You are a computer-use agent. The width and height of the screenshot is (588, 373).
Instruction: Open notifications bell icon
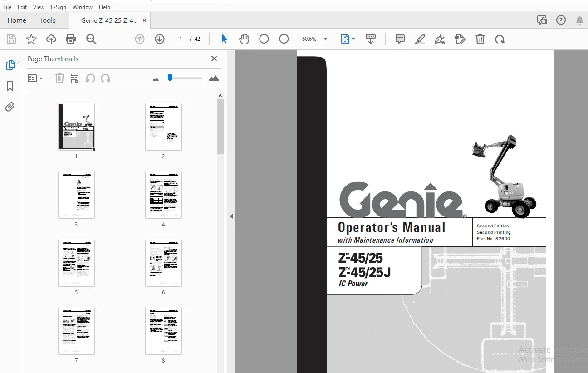(x=579, y=20)
